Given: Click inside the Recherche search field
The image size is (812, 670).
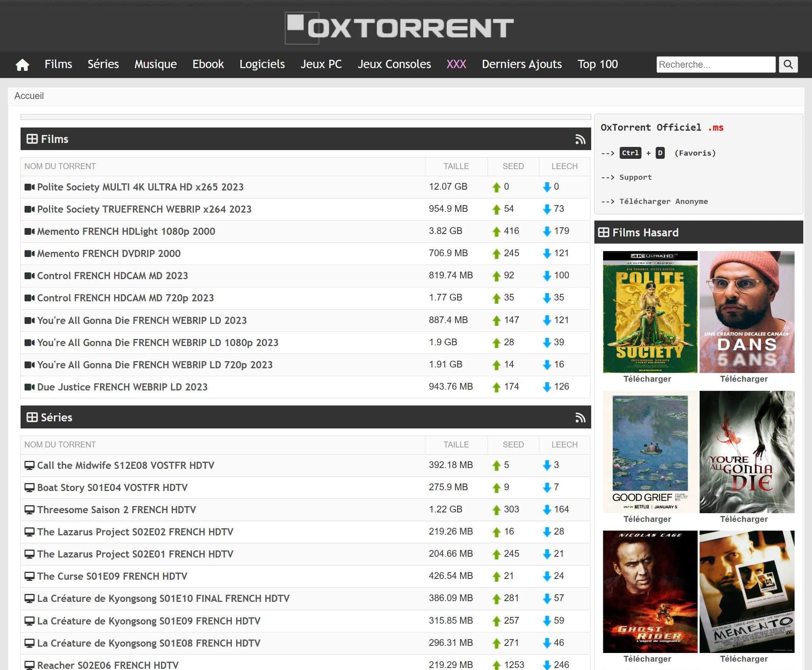Looking at the screenshot, I should [715, 65].
